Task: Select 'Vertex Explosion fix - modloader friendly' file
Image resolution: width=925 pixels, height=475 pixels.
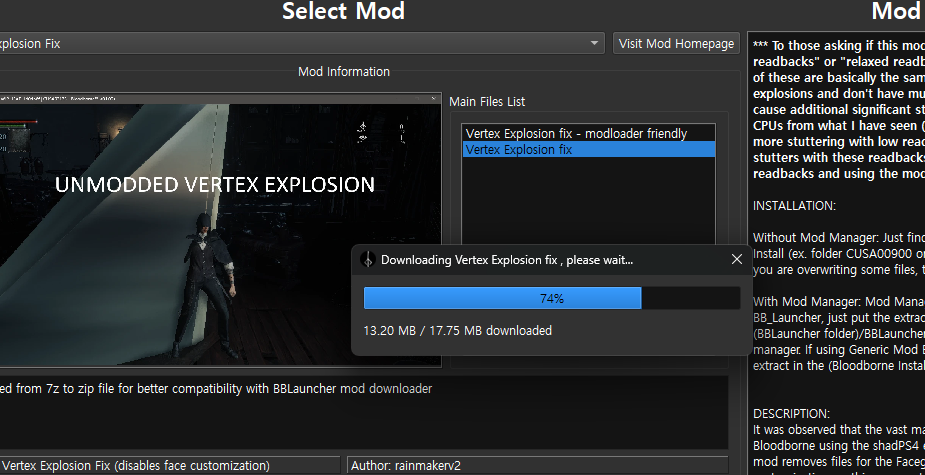Action: click(x=588, y=133)
